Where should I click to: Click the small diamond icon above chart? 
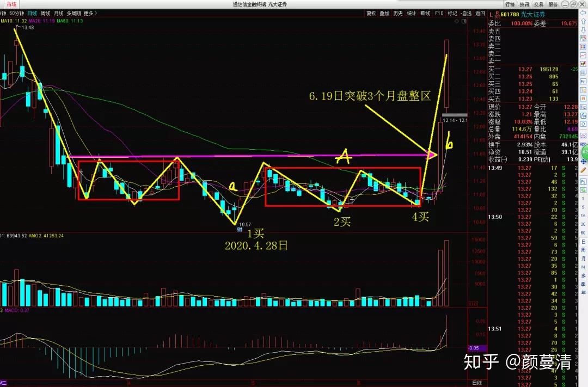coord(457,21)
